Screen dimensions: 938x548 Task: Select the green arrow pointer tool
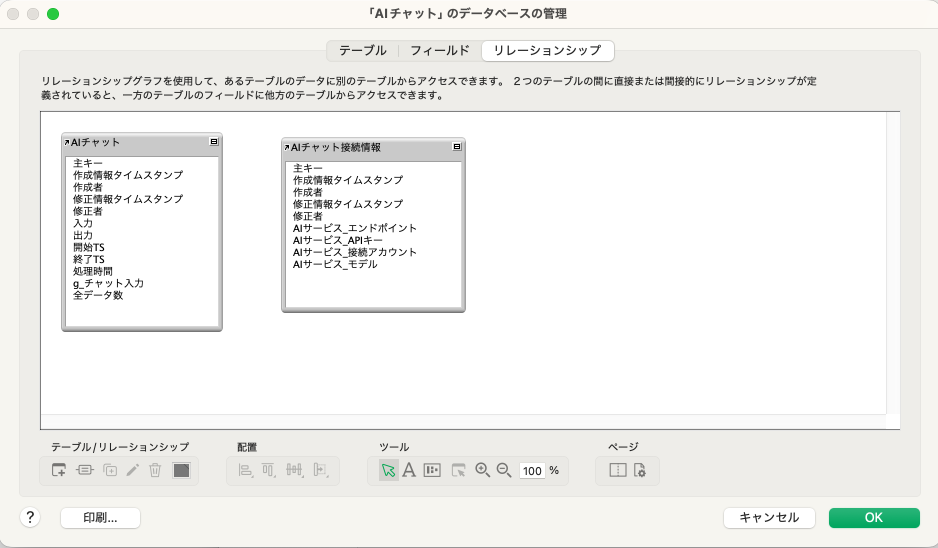[388, 470]
